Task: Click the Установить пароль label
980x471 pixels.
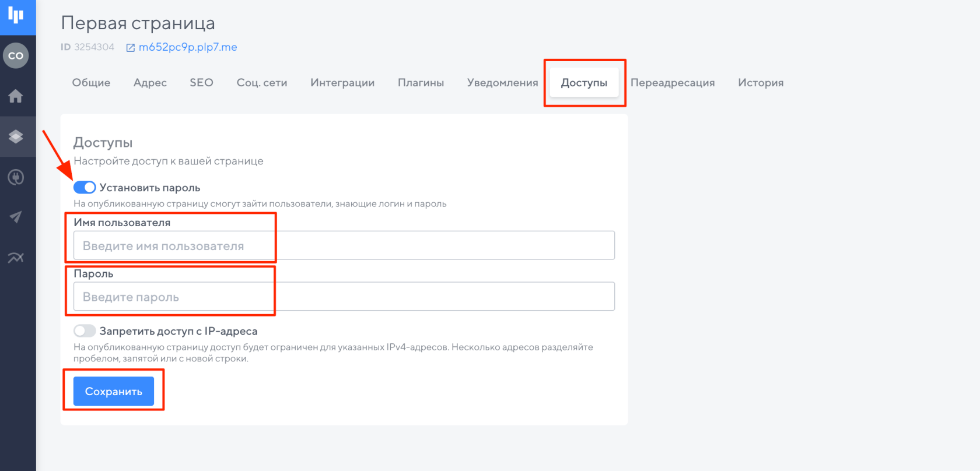Action: click(150, 188)
